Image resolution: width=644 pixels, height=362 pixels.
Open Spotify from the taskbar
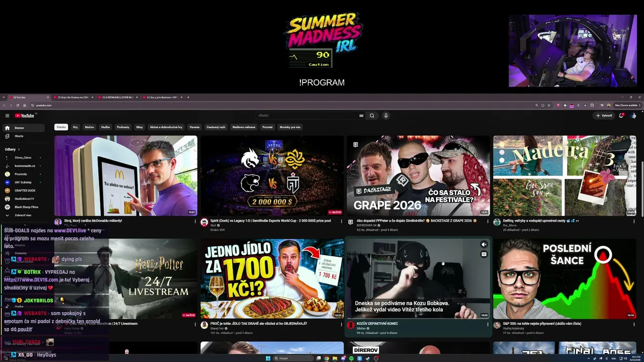351,358
